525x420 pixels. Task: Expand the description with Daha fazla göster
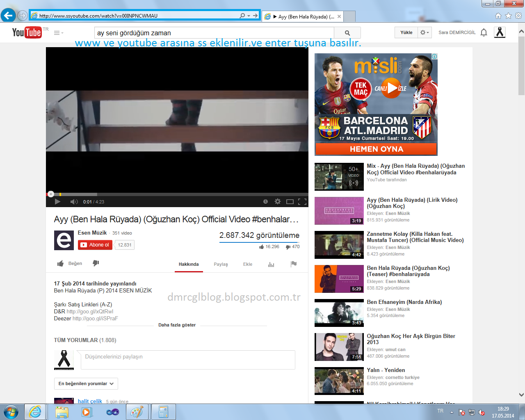tap(177, 325)
